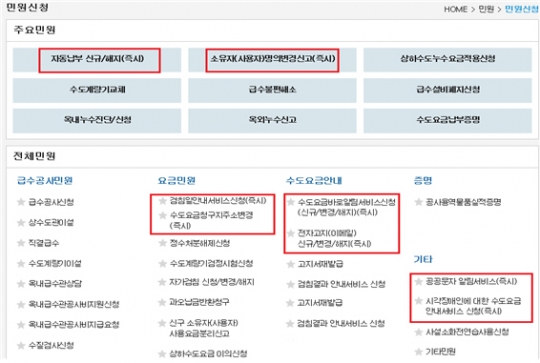Mark the star beside 수도요금청구지주소변경(즉시)
540x363 pixels.
(162, 216)
